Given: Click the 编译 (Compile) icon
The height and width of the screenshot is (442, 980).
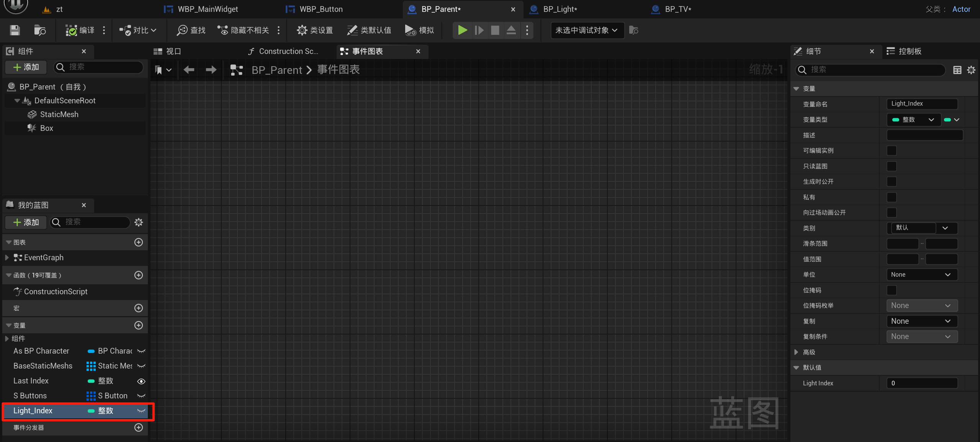Looking at the screenshot, I should tap(79, 30).
